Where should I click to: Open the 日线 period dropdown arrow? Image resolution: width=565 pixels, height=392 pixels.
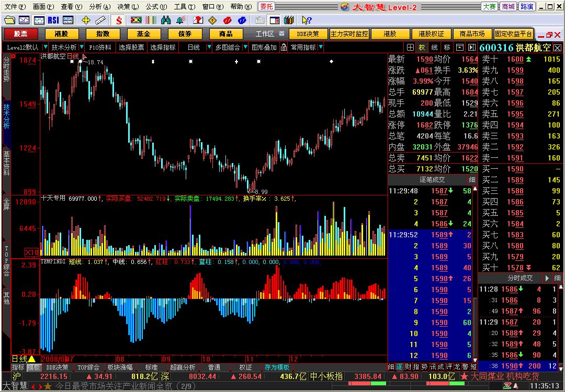209,47
